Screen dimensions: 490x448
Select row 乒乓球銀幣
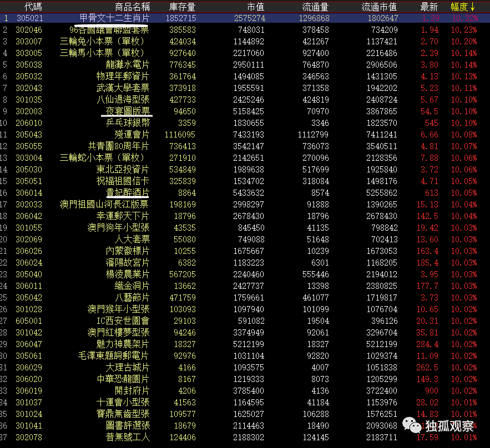pyautogui.click(x=245, y=123)
